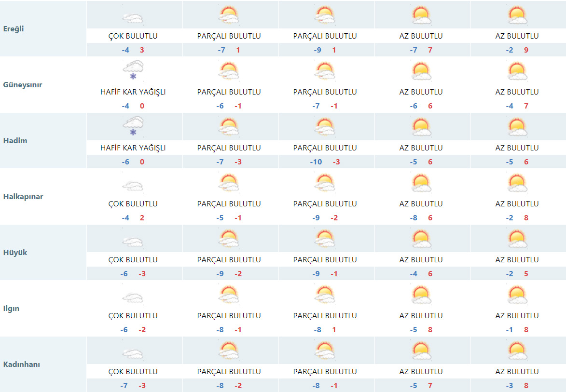Click Halkapınar's overcast cloud icon
Screen dimensions: 566x392
point(133,186)
